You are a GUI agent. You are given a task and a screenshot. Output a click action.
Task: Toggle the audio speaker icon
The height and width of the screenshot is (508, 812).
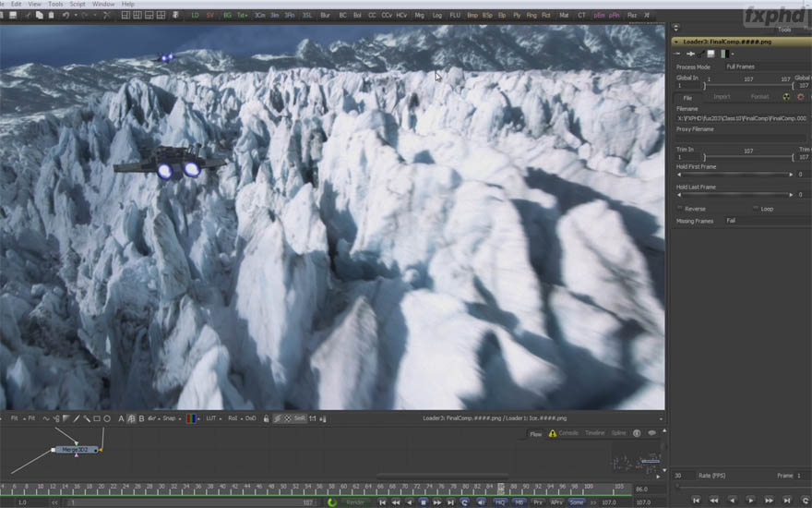coord(481,502)
